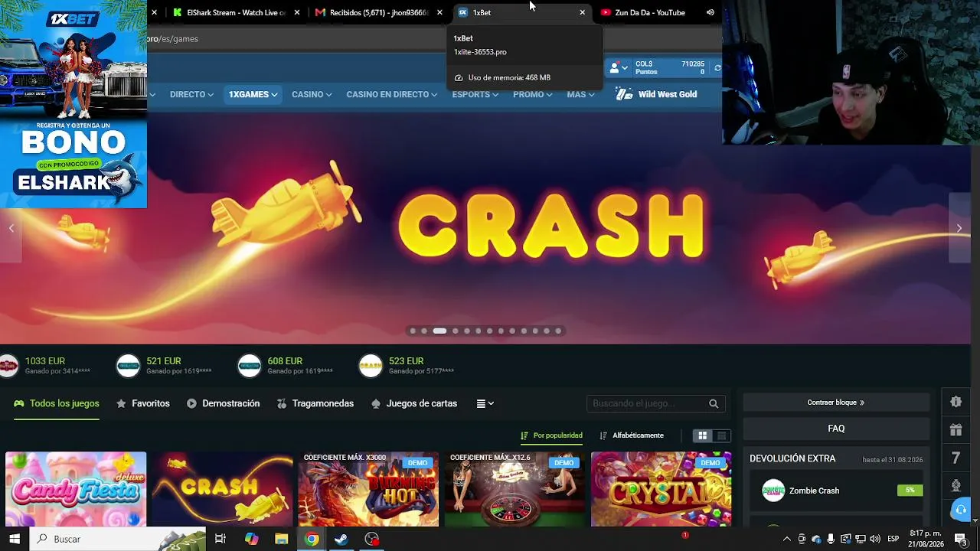980x551 pixels.
Task: Show hidden system tray icons
Action: point(786,539)
